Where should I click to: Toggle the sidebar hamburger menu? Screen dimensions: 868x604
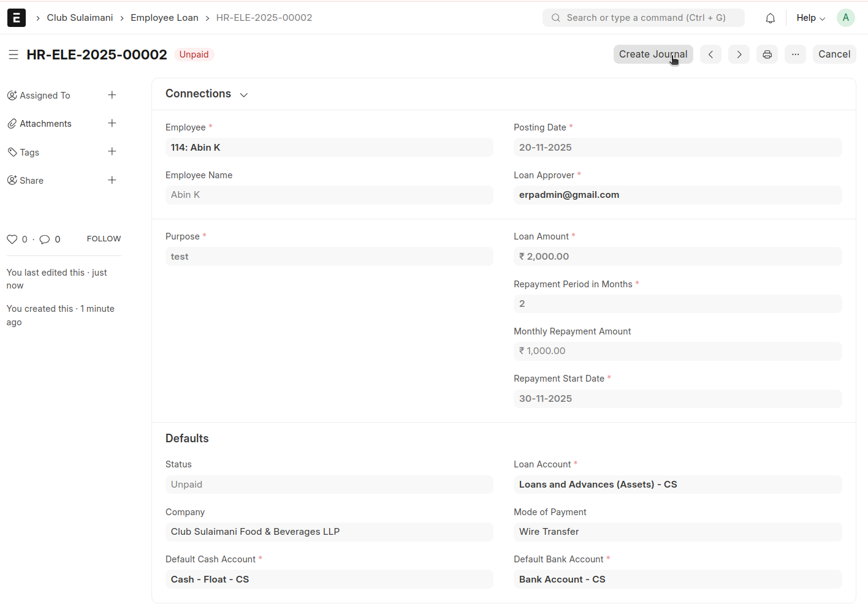tap(13, 55)
